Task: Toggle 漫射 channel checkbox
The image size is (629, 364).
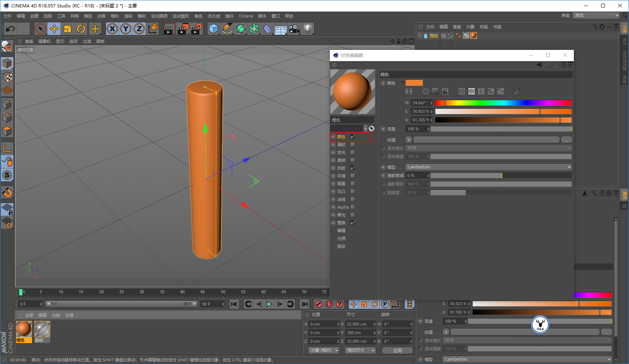Action: [x=353, y=145]
